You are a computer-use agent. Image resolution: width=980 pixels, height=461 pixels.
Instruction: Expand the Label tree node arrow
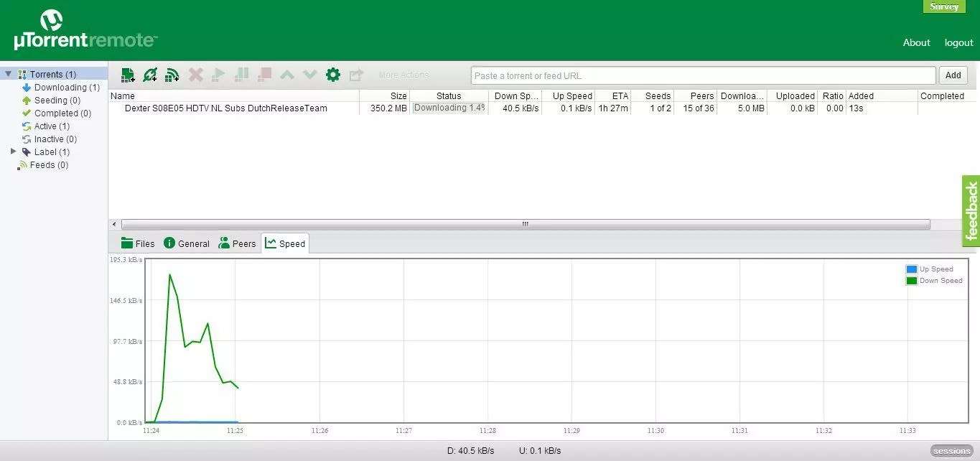tap(14, 152)
